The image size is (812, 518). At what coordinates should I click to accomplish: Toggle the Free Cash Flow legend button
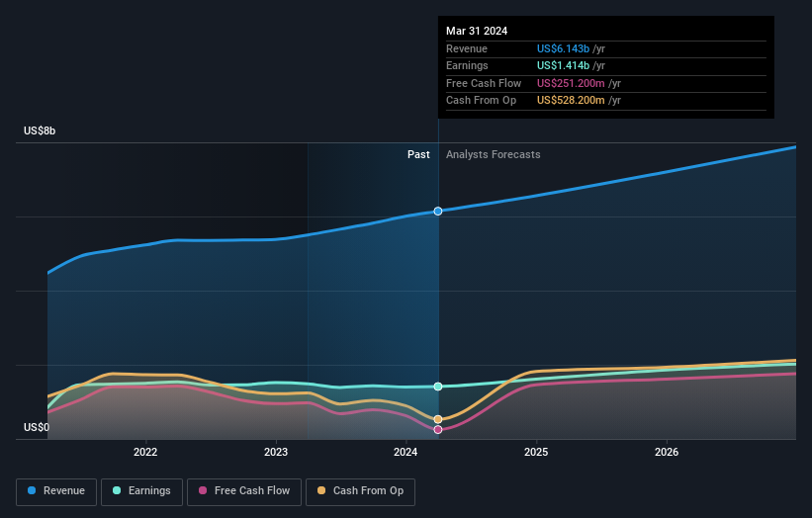(x=244, y=491)
